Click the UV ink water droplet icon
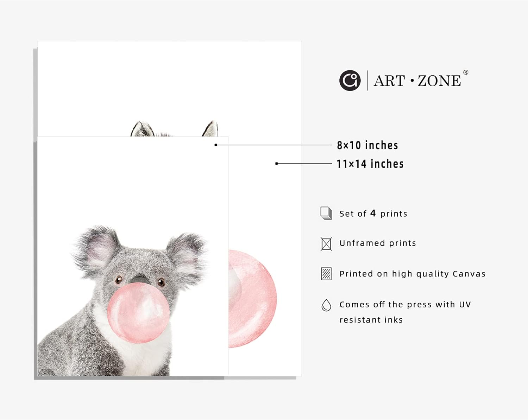528x420 pixels. click(326, 305)
